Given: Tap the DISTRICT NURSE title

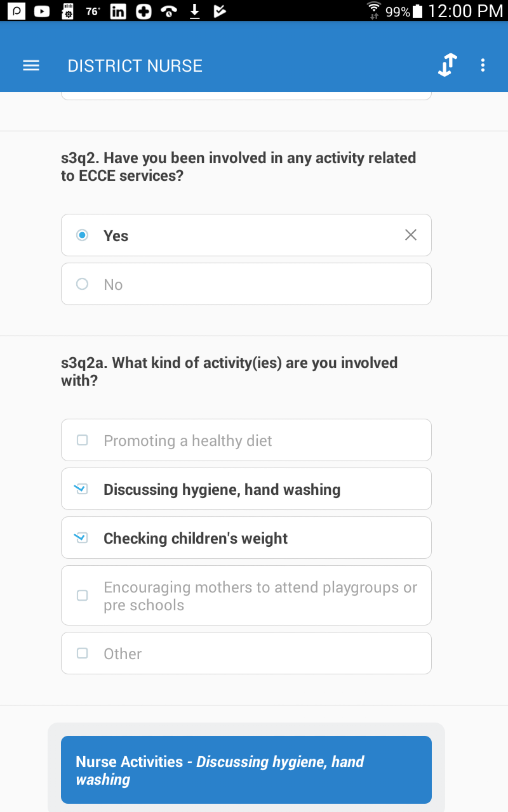Looking at the screenshot, I should (135, 65).
